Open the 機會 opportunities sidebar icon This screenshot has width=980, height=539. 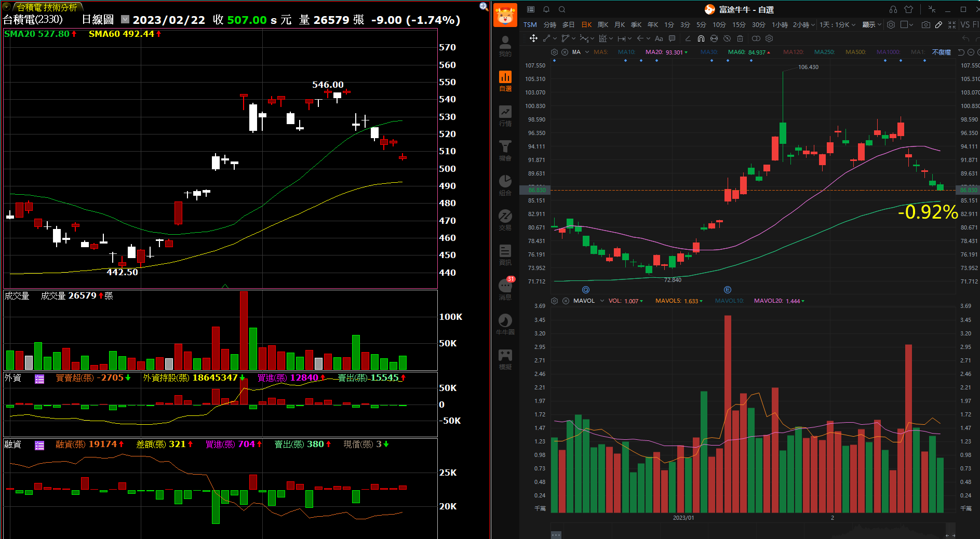tap(505, 150)
